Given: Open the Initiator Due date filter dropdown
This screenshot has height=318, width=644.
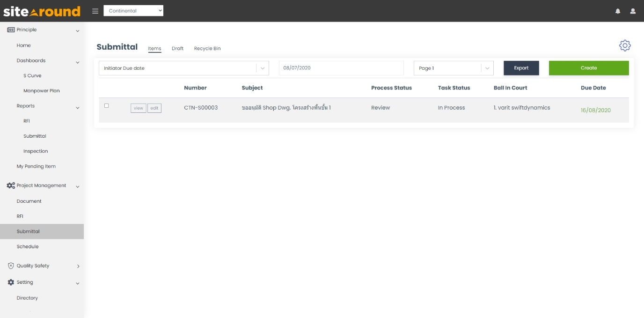Looking at the screenshot, I should pos(183,68).
